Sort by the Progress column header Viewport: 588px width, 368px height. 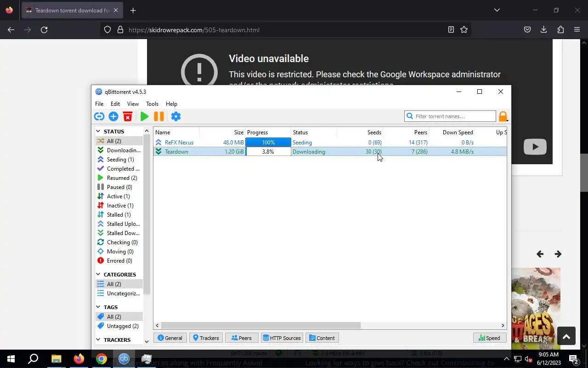(268, 132)
